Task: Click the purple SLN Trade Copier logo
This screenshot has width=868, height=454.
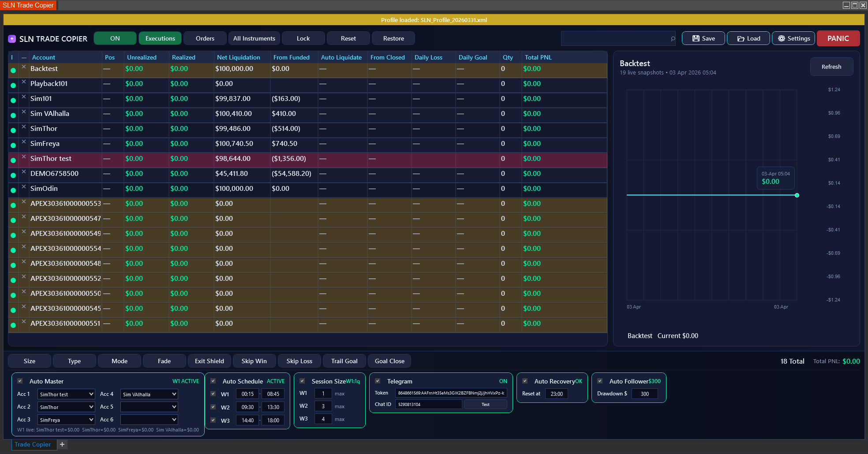Action: click(12, 39)
